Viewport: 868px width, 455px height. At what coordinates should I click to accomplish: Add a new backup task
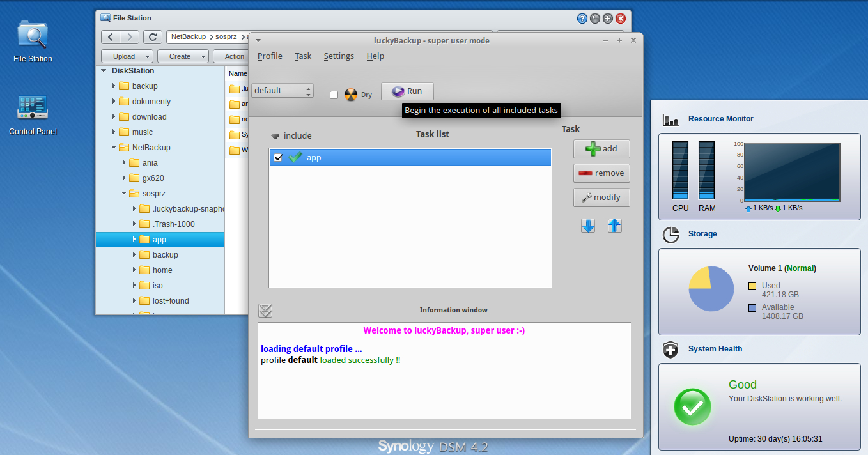click(x=601, y=149)
